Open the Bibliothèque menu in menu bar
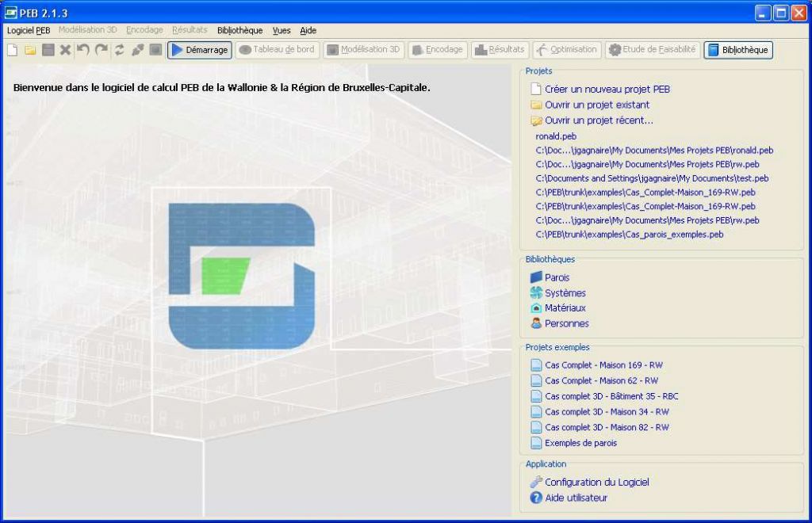The image size is (812, 523). pos(239,30)
